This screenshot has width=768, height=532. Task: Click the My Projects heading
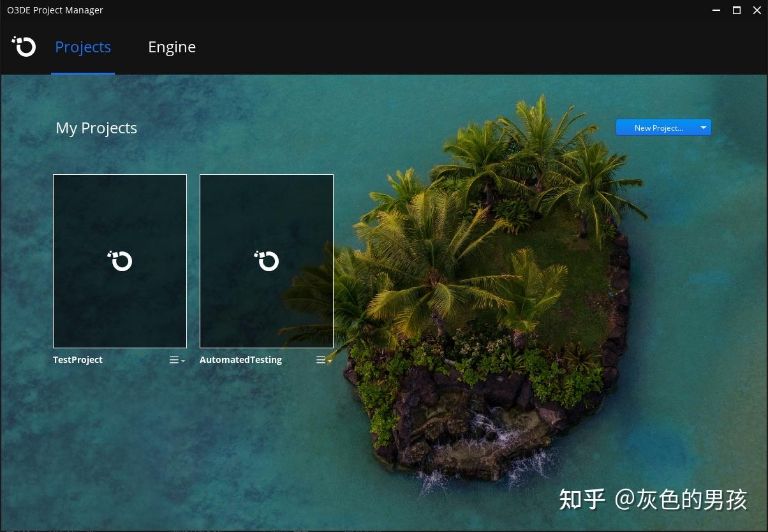(96, 128)
